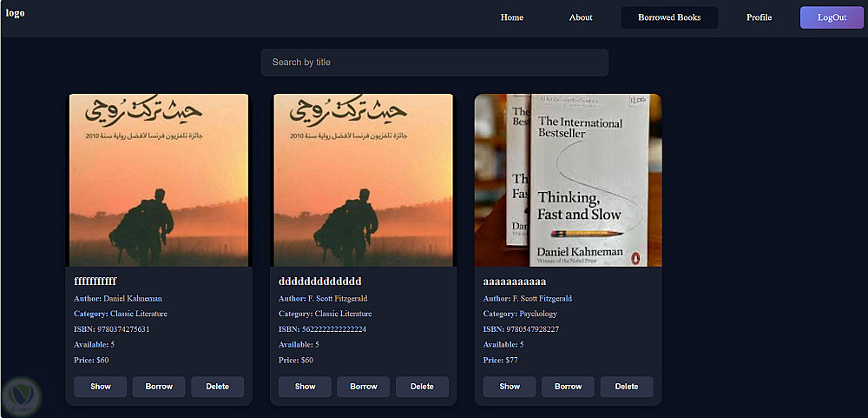This screenshot has height=418, width=868.
Task: Click the Price: $77 line
Action: point(501,361)
